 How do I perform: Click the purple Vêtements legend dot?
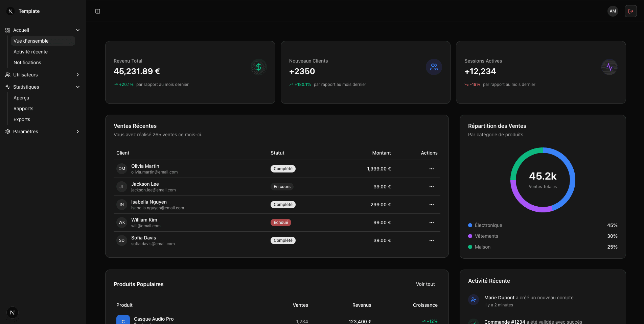point(470,236)
